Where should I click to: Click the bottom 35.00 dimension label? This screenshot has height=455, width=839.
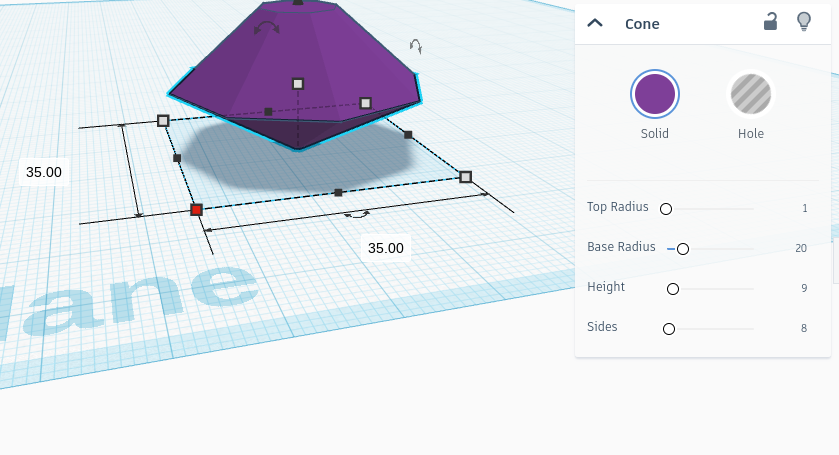(386, 248)
